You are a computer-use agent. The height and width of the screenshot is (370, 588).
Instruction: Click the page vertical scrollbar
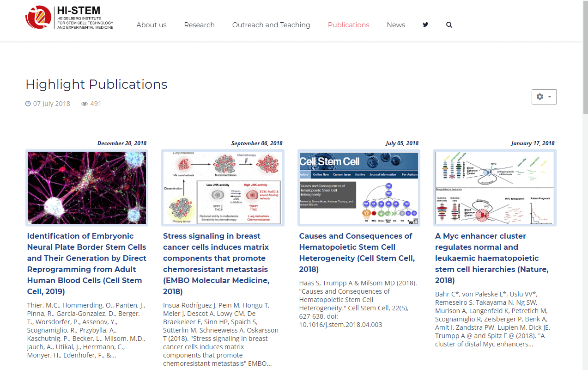585,185
